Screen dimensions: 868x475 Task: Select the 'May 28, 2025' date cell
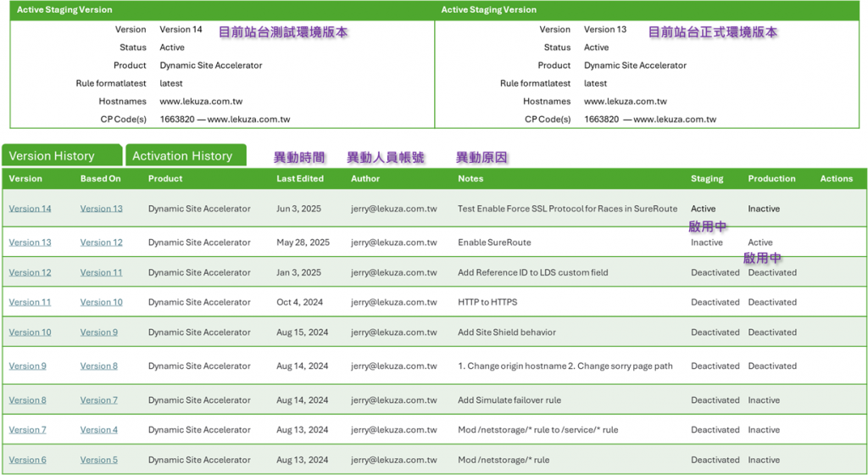click(x=303, y=243)
